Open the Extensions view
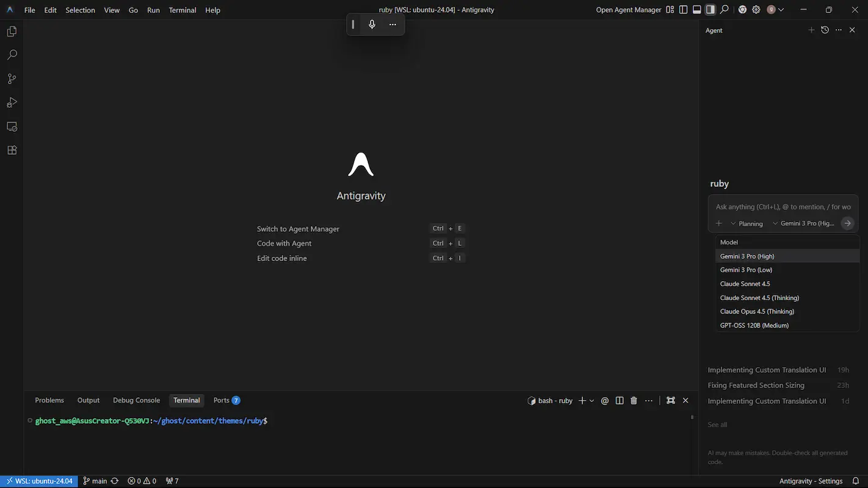This screenshot has width=868, height=488. point(12,150)
